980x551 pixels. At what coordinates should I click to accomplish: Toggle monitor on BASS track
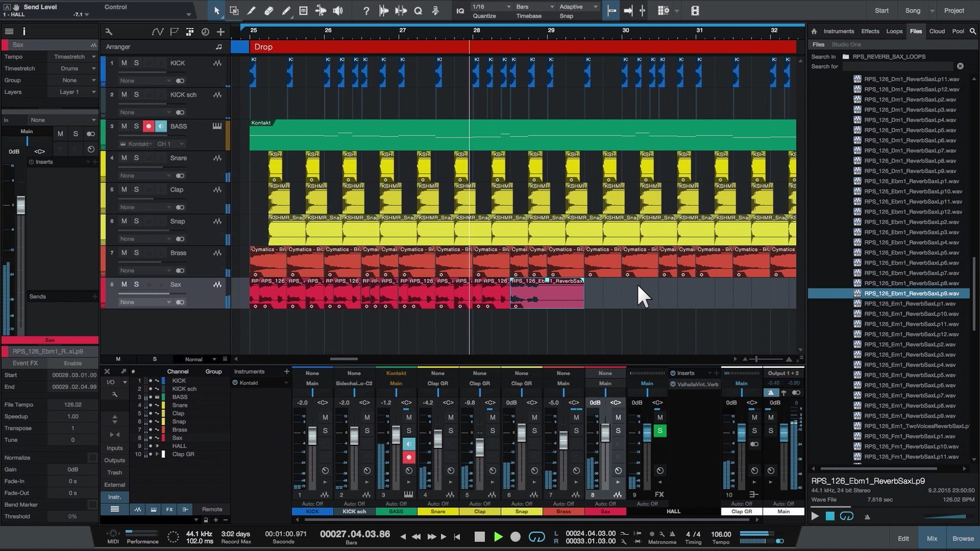click(161, 127)
